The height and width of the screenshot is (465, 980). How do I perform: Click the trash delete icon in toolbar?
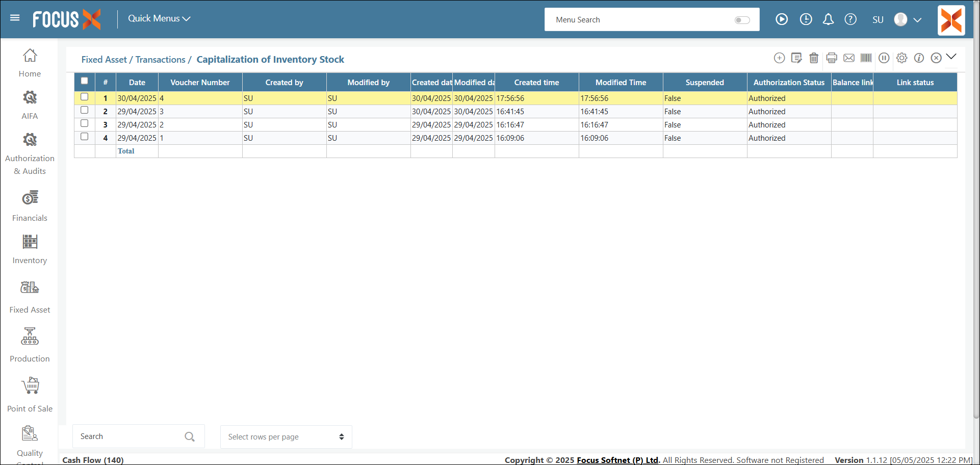(x=814, y=58)
